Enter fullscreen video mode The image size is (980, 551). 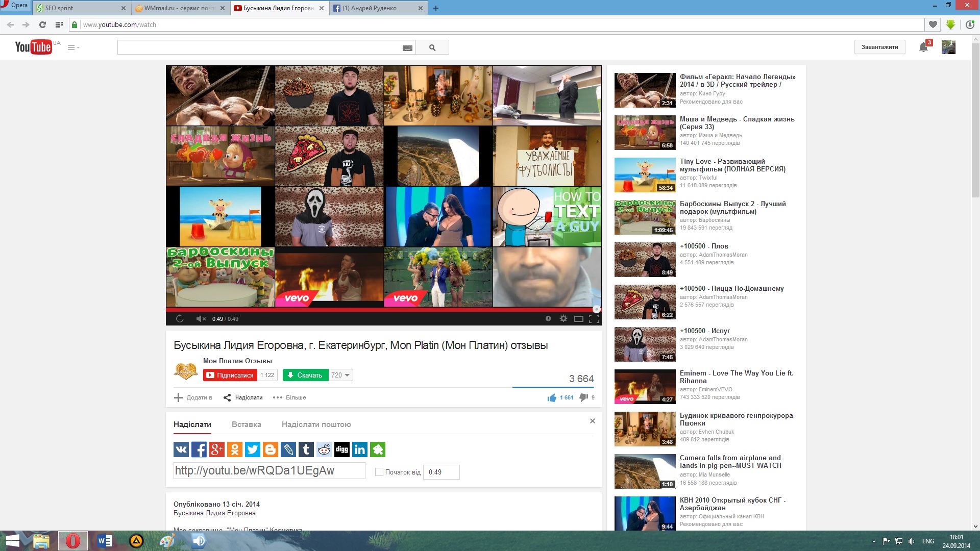pyautogui.click(x=594, y=319)
